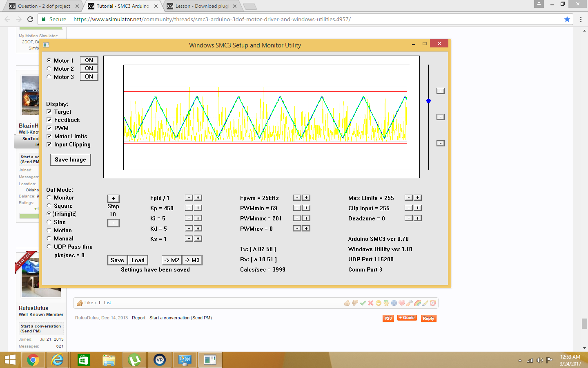Image resolution: width=588 pixels, height=368 pixels.
Task: Uncheck the Input Clipping checkbox
Action: pyautogui.click(x=49, y=144)
